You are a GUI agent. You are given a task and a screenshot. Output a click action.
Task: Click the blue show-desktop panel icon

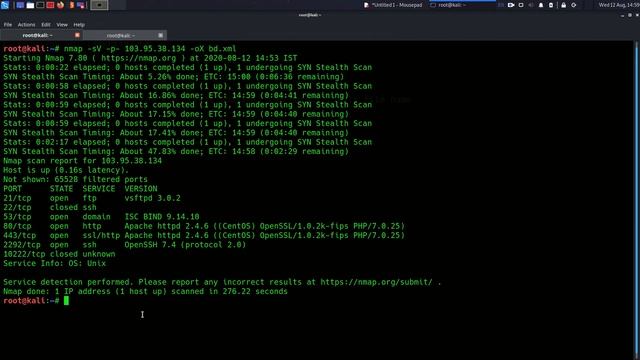(x=20, y=5)
